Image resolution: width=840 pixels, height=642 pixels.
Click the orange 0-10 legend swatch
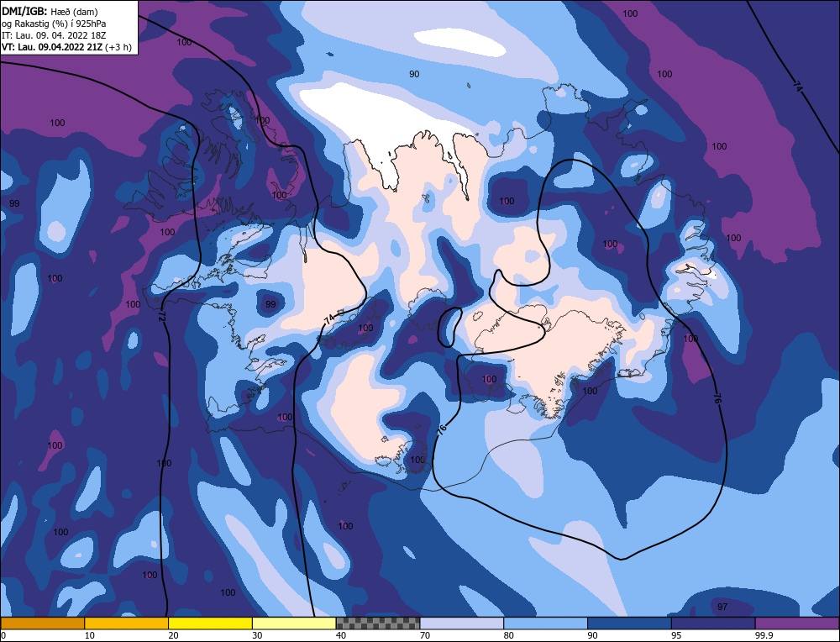[42, 624]
